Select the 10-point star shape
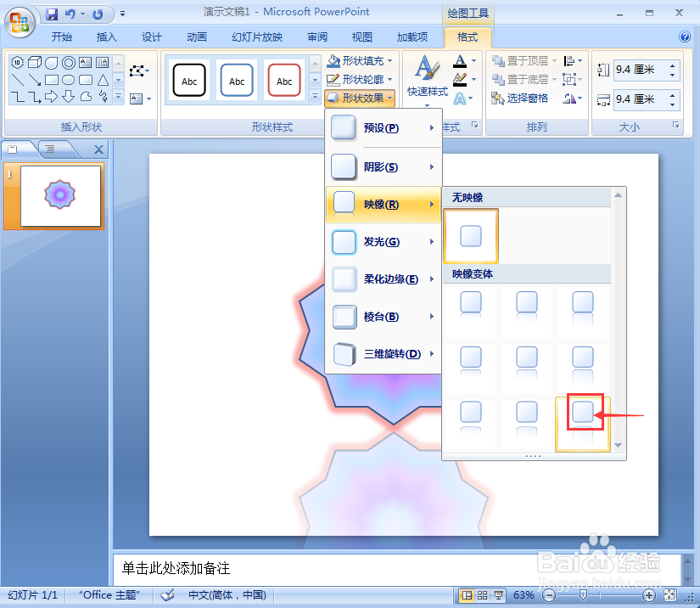The width and height of the screenshot is (700, 608). coord(17,63)
